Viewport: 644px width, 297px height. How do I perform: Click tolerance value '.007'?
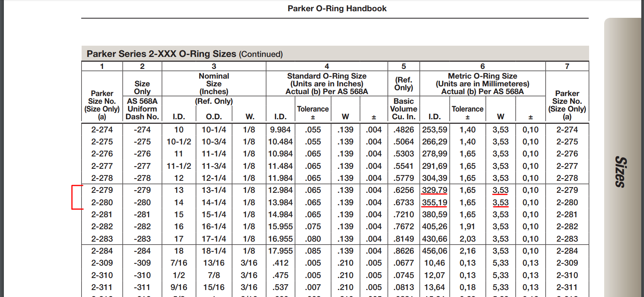click(313, 287)
